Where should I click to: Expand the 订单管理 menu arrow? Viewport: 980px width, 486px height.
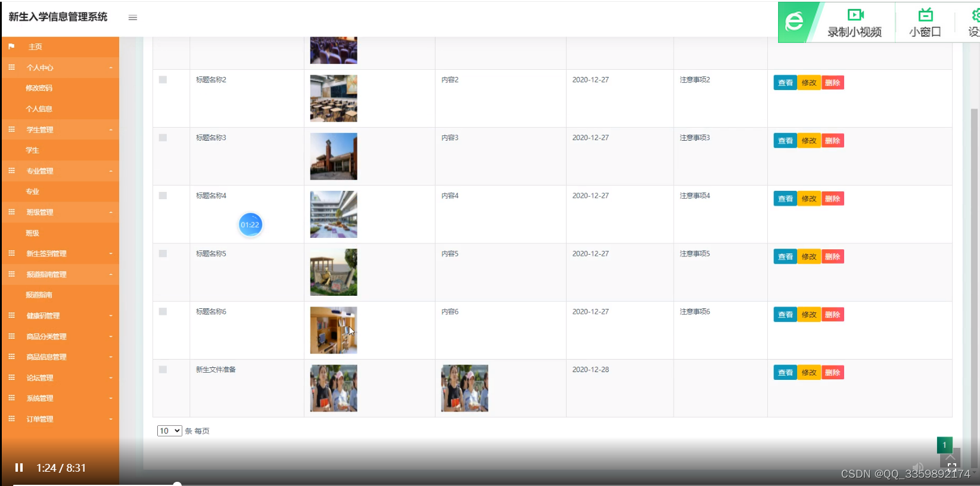(111, 419)
